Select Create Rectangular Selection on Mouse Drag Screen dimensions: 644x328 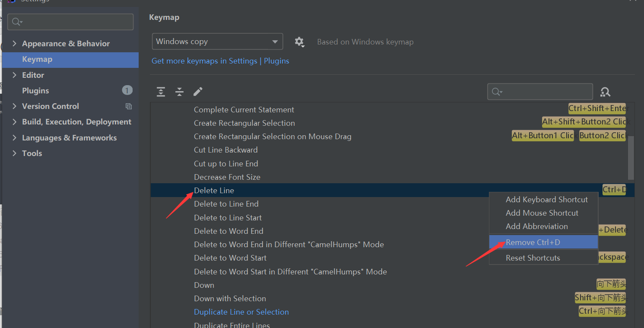[273, 137]
